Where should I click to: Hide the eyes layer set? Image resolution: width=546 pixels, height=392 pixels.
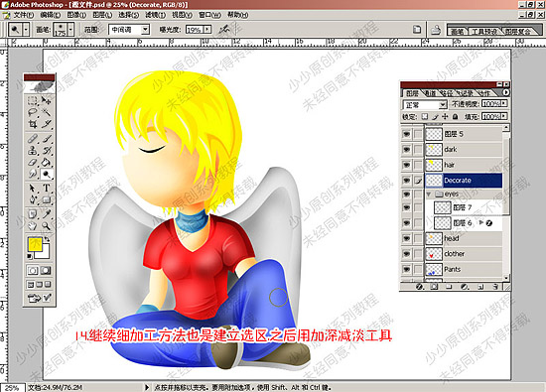406,194
